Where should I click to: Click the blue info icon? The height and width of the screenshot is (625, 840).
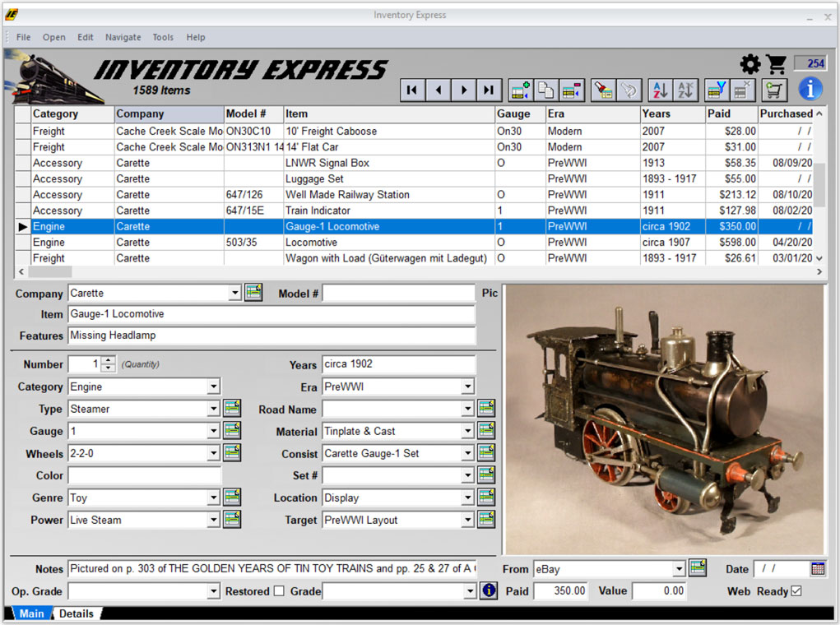coord(810,90)
